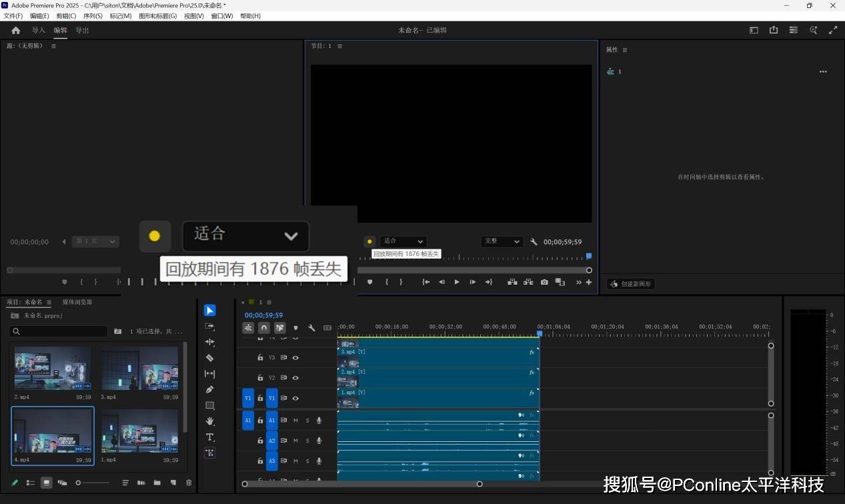Choose the Type (T) tool
This screenshot has width=845, height=504.
tap(209, 437)
